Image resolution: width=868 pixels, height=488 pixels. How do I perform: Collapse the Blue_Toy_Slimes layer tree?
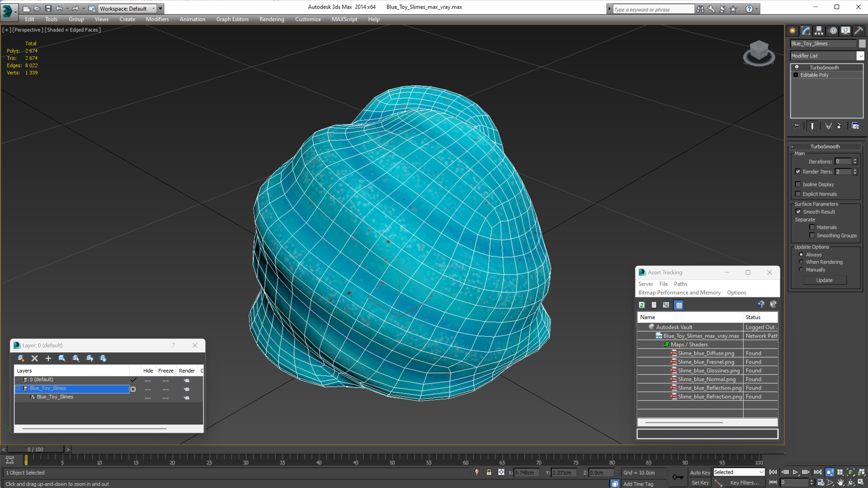point(19,388)
